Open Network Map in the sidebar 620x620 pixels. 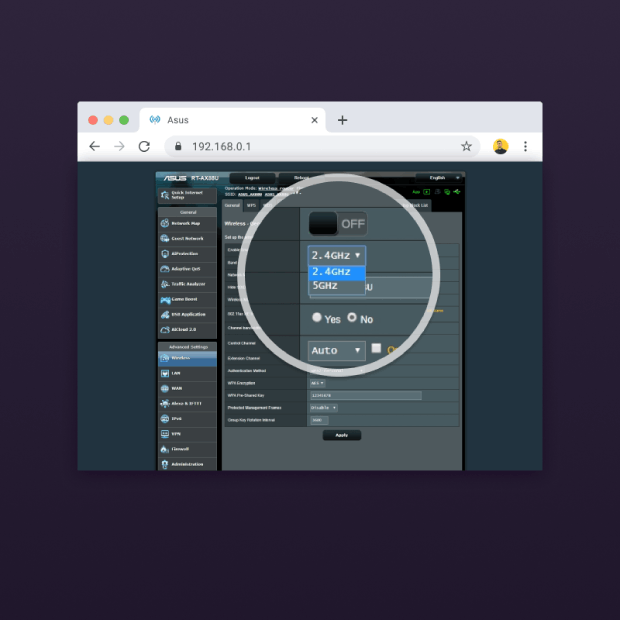(x=187, y=223)
